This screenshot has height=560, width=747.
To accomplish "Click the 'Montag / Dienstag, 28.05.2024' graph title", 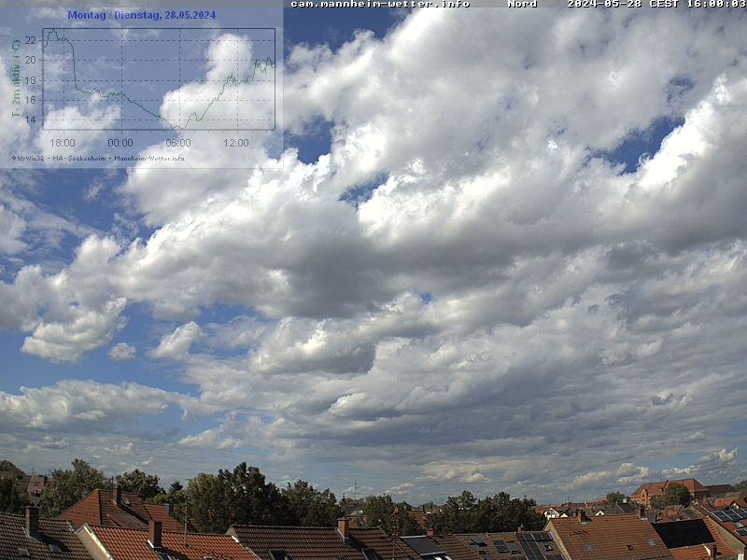I will 141,15.
